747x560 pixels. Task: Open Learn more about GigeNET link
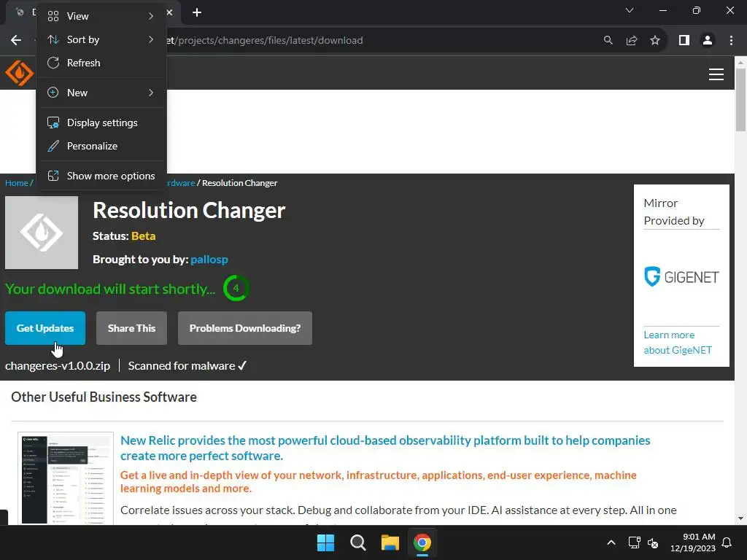[678, 343]
